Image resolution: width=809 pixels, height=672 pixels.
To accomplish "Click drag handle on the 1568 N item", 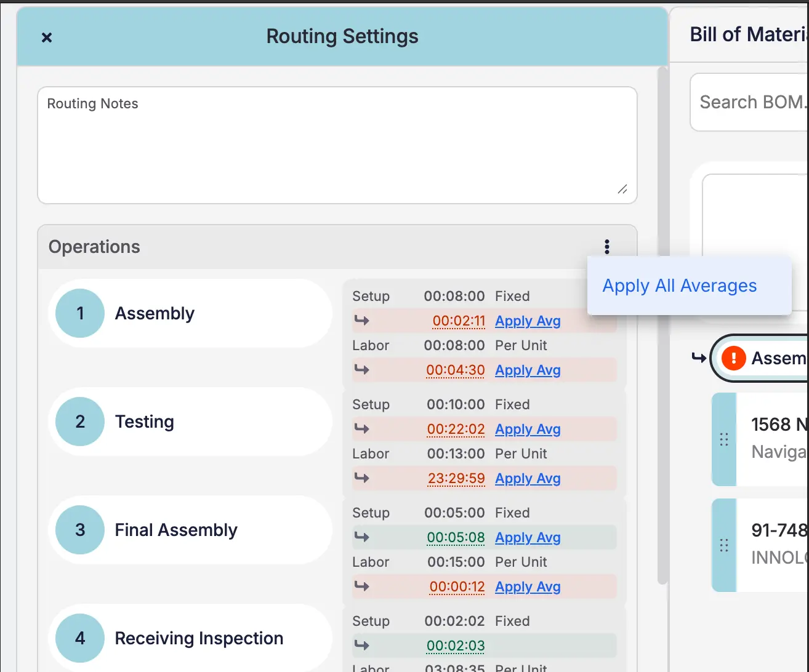I will [724, 439].
